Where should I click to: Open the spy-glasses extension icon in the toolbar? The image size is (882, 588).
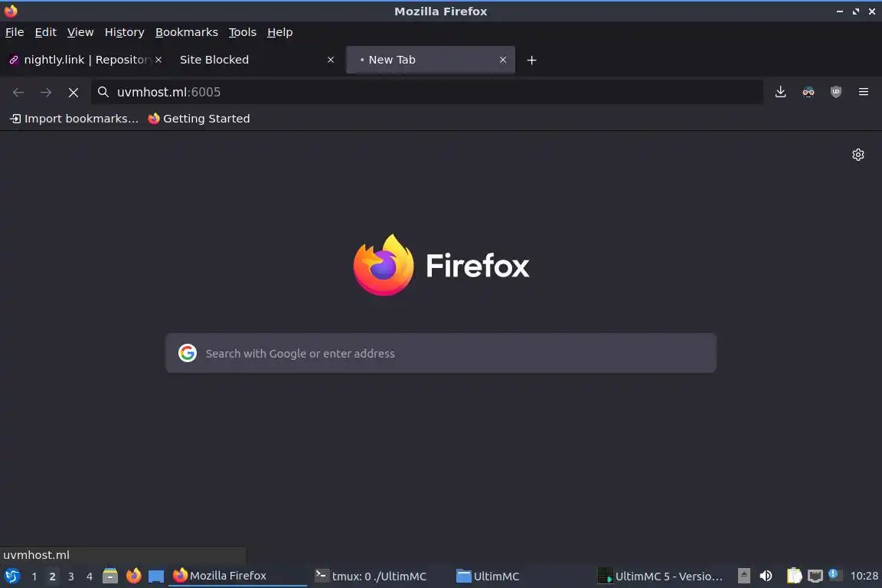808,92
